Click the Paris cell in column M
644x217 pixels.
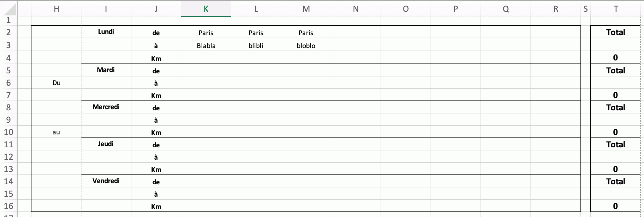click(306, 33)
